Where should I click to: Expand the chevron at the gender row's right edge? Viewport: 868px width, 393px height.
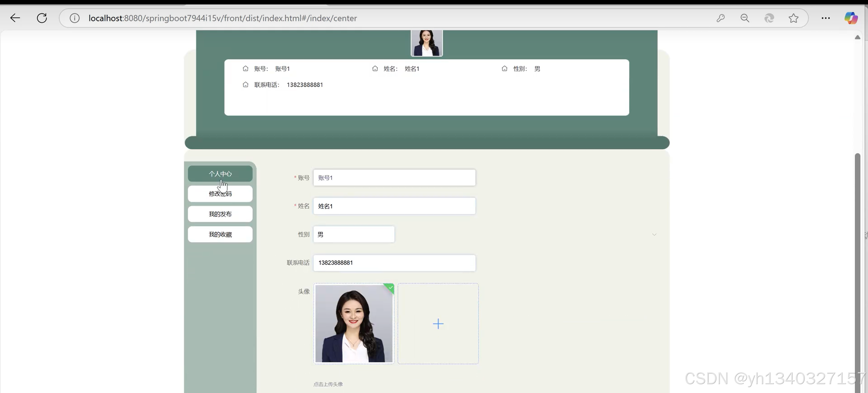[654, 234]
